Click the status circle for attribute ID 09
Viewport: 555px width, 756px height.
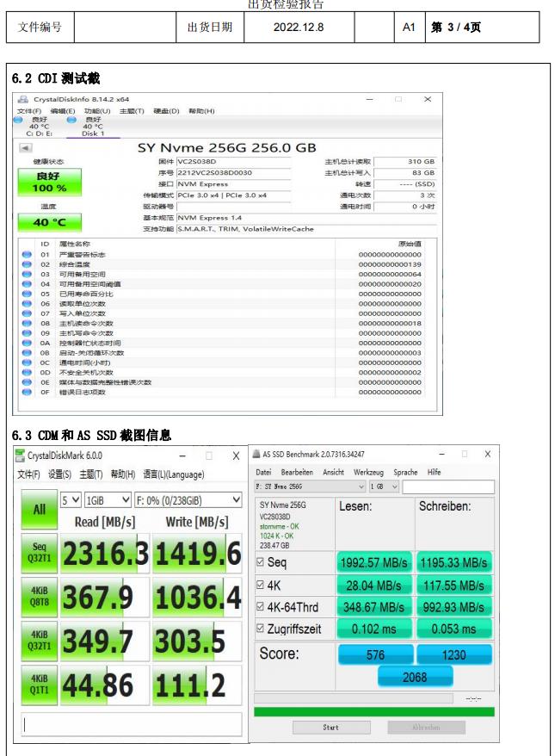[27, 333]
